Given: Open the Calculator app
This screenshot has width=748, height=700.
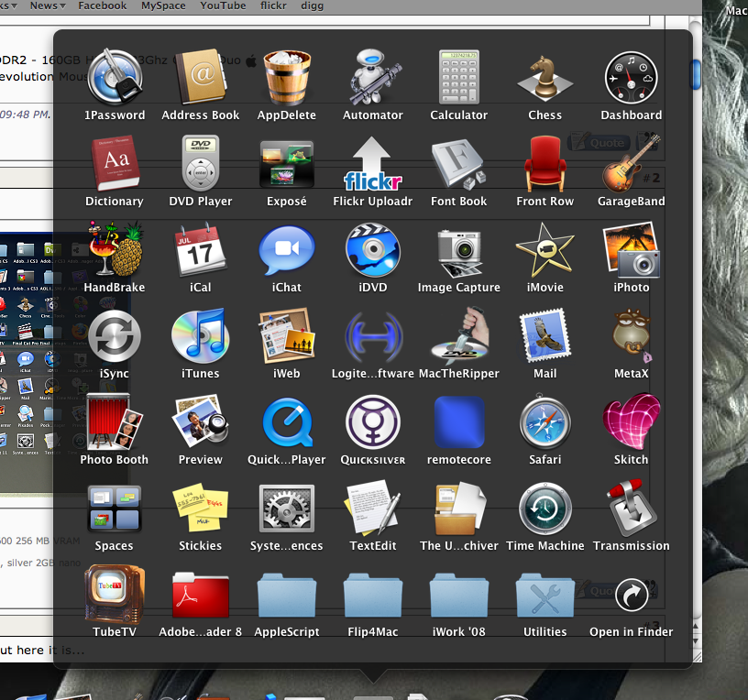Looking at the screenshot, I should click(459, 77).
